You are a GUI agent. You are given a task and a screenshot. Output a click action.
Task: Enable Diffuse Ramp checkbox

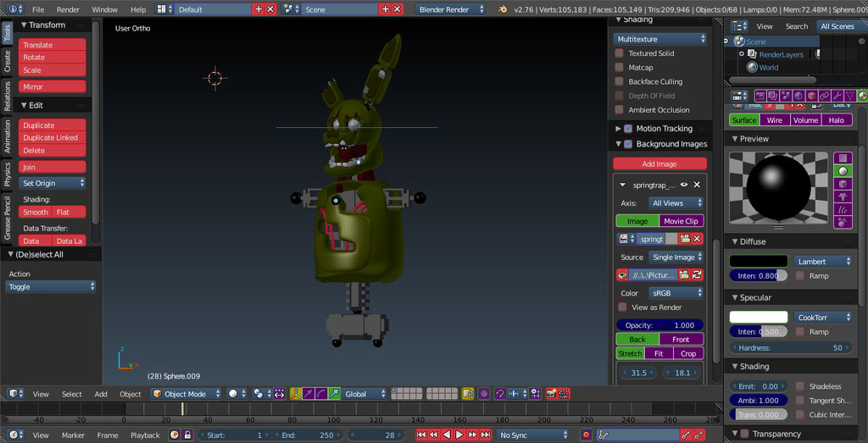[x=800, y=275]
